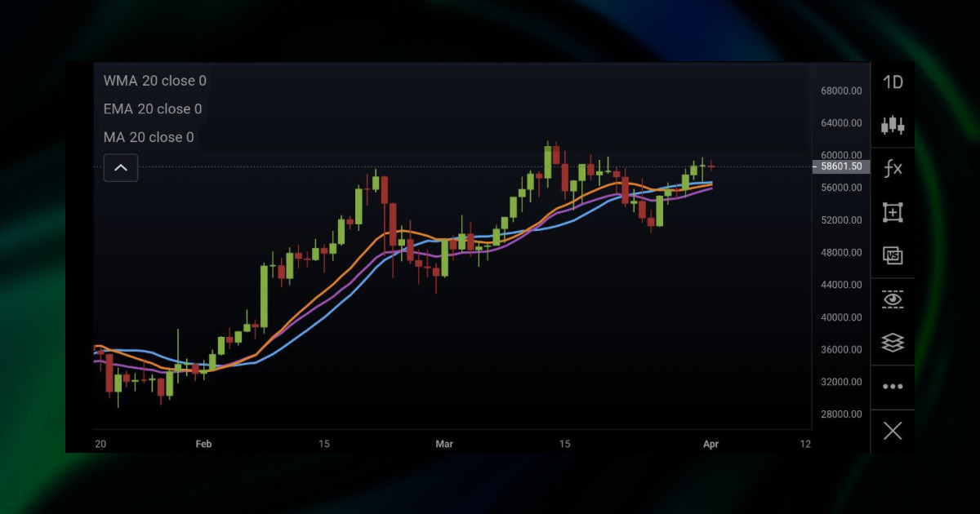The height and width of the screenshot is (514, 980).
Task: Open the VS compare symbols tool
Action: [x=893, y=256]
